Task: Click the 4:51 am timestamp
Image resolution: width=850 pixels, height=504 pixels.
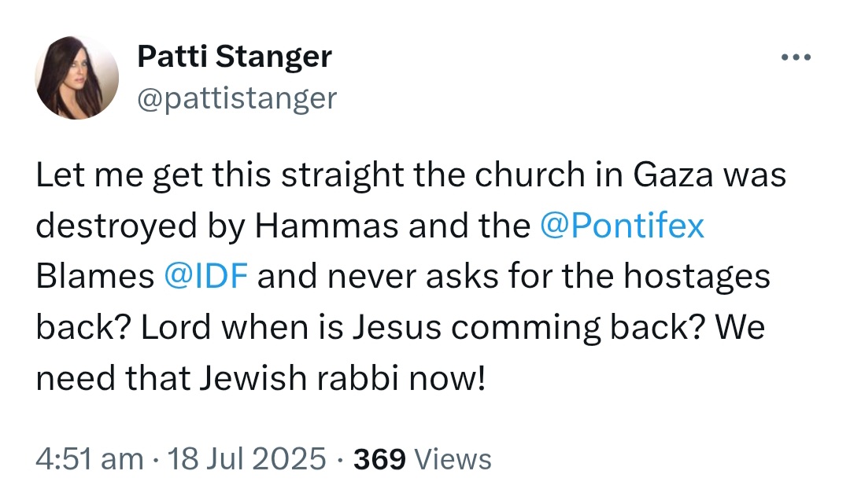Action: 90,459
